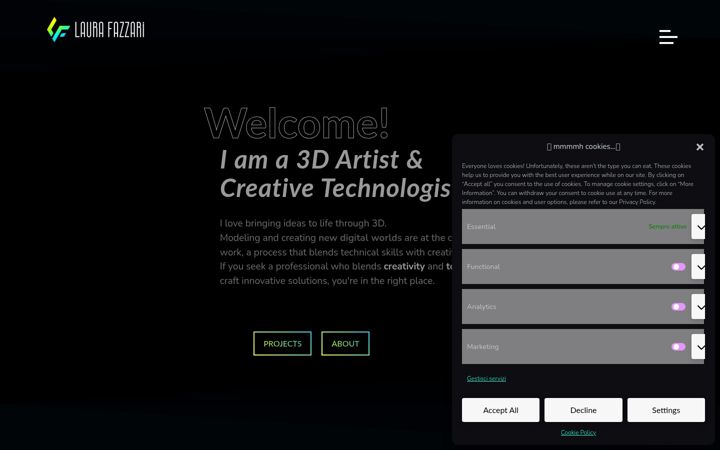The image size is (720, 450).
Task: Open the Cookie Policy link
Action: click(x=578, y=433)
